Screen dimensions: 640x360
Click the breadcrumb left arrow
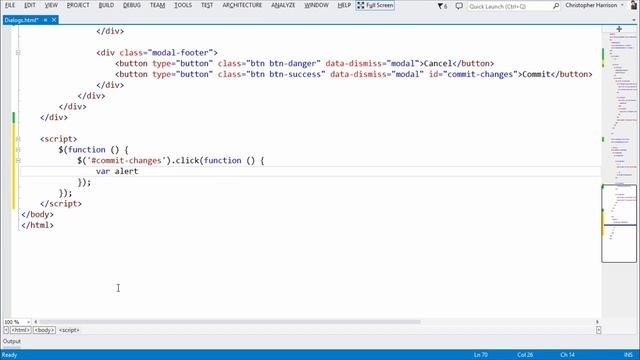point(6,330)
